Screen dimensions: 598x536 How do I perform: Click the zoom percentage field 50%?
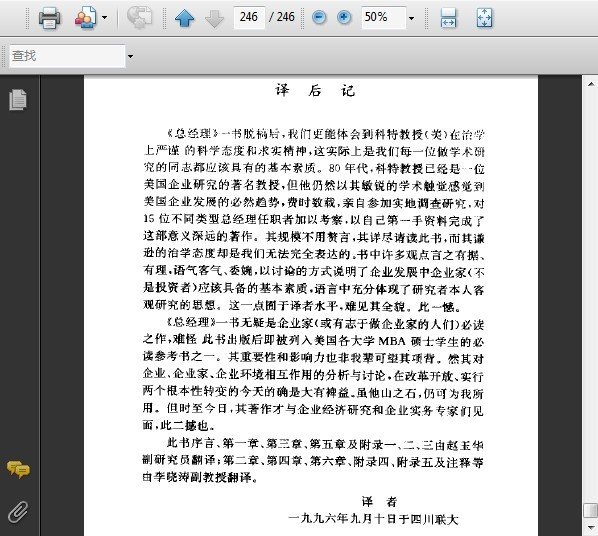(383, 17)
